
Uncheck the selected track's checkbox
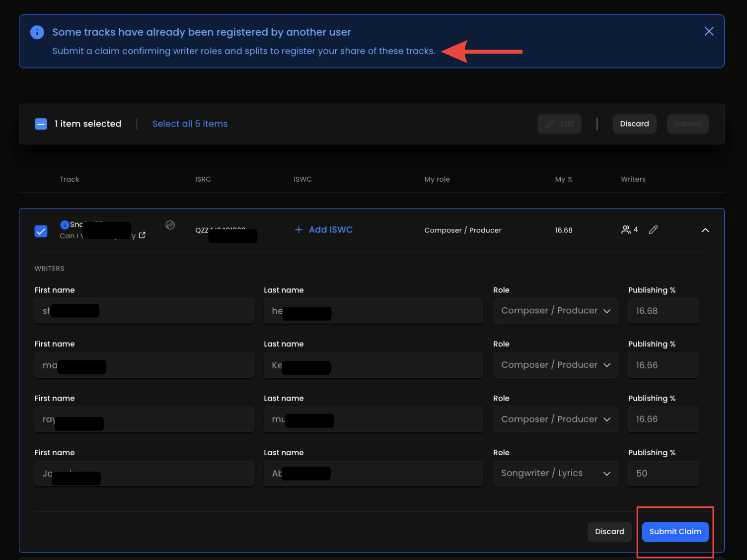[x=41, y=231]
